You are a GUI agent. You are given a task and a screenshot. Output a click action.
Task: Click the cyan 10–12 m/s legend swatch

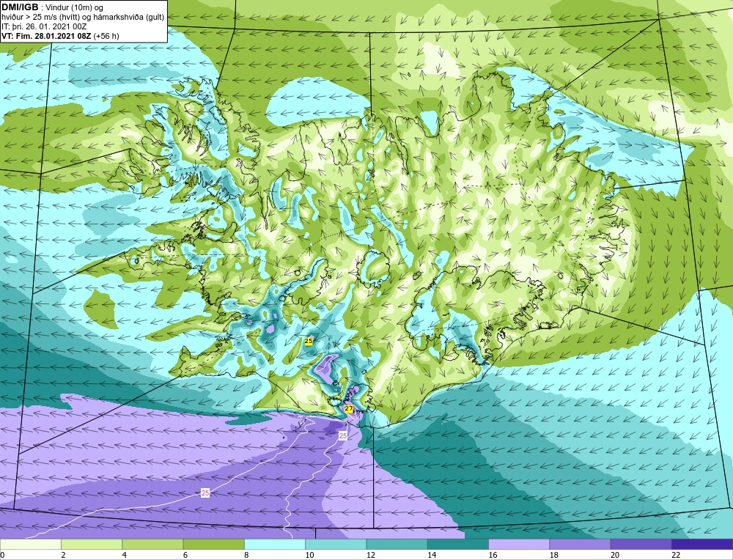tap(336, 544)
